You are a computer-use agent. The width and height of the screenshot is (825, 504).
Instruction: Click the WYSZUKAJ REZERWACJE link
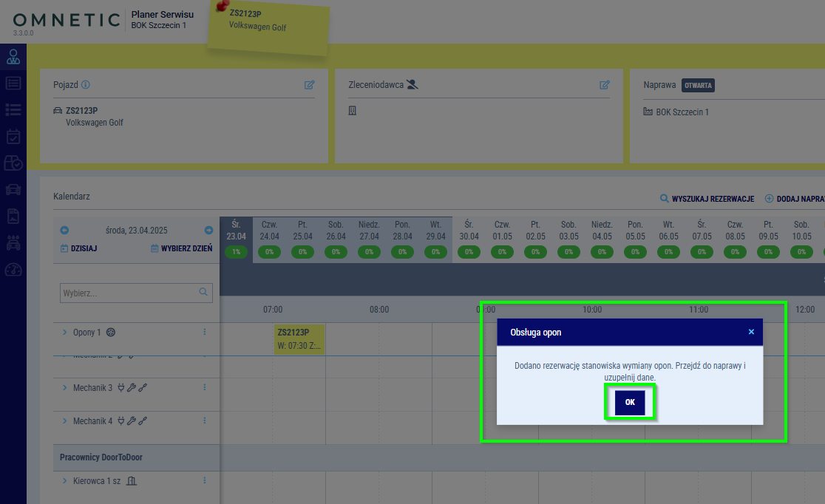[707, 199]
